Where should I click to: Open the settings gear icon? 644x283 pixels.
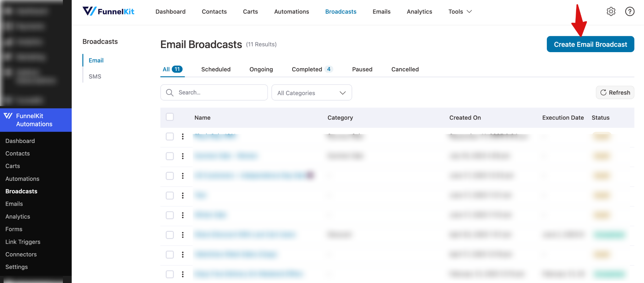[x=611, y=11]
